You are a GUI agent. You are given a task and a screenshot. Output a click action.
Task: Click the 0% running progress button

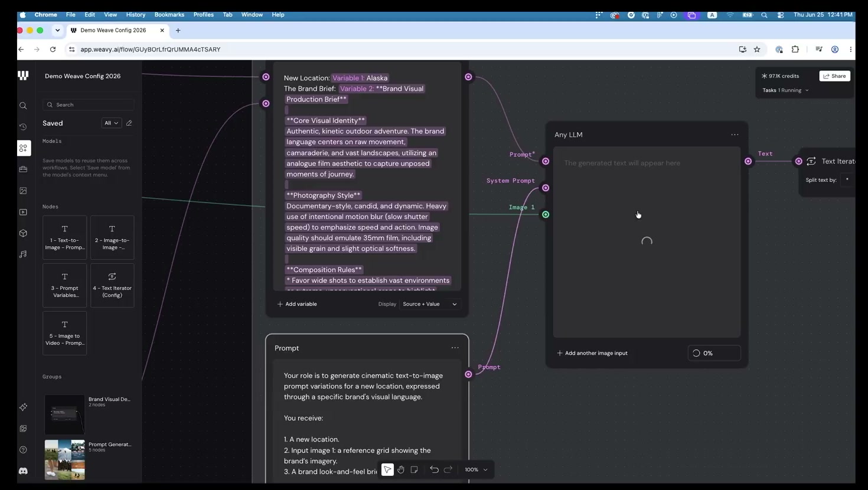[714, 353]
